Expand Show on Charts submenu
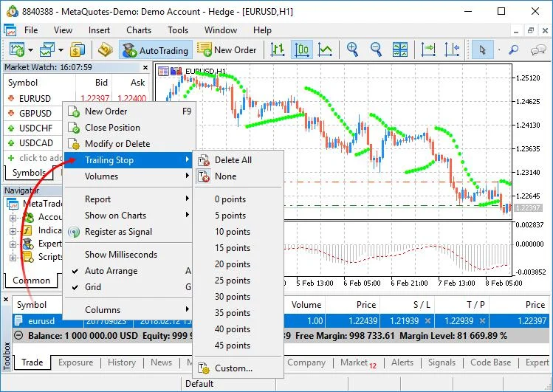 click(x=128, y=216)
